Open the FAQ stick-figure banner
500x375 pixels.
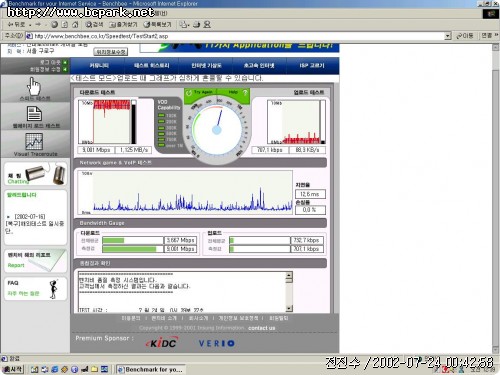tap(35, 289)
